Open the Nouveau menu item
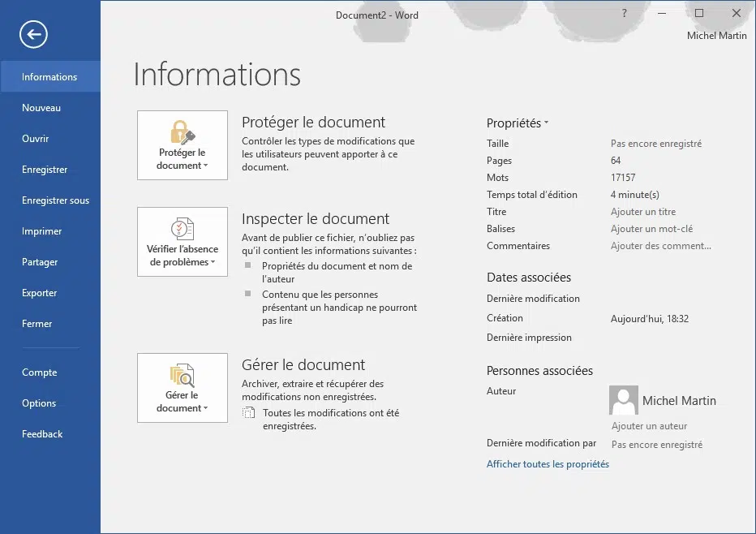This screenshot has width=756, height=534. (50, 108)
